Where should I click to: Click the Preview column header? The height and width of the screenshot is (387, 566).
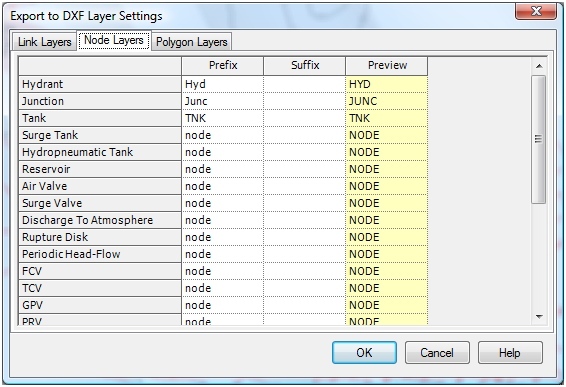click(x=387, y=66)
